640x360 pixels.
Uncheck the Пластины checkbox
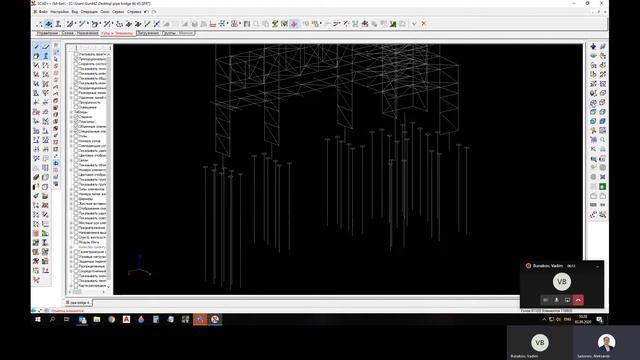coord(76,122)
